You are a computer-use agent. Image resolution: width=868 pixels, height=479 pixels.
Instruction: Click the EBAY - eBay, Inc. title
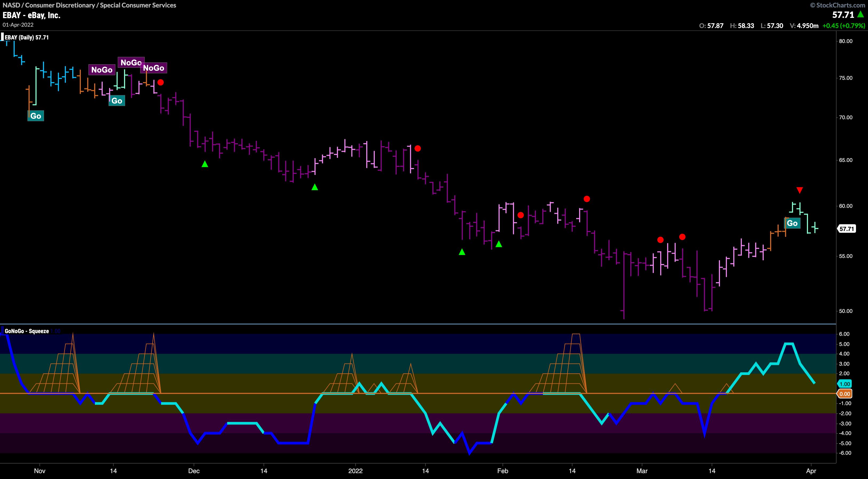coord(31,15)
